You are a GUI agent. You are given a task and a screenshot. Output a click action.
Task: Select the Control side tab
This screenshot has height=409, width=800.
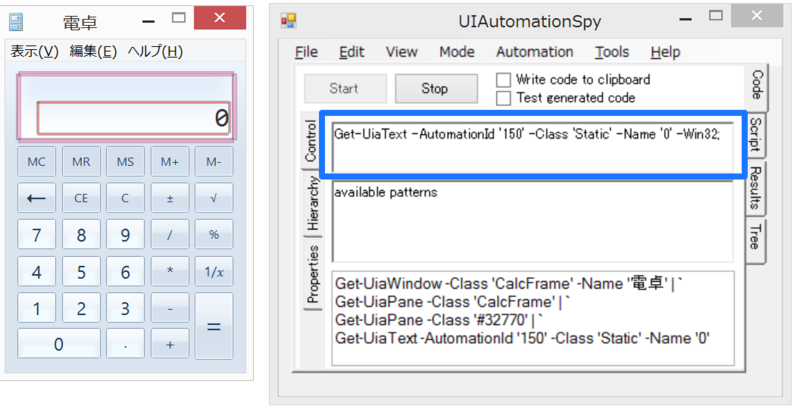311,140
